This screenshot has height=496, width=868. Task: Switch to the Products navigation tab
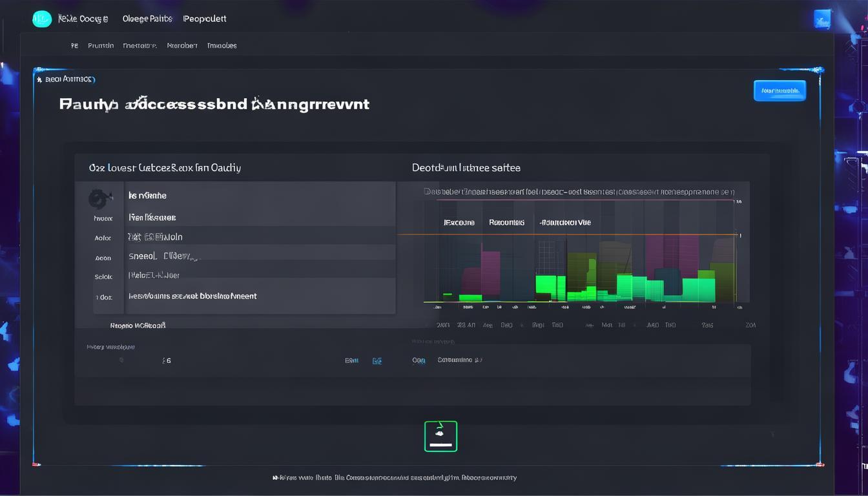[x=101, y=45]
